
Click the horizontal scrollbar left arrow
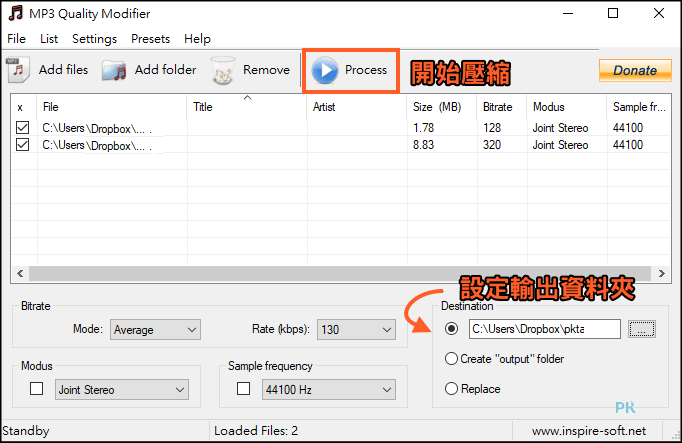pyautogui.click(x=20, y=273)
